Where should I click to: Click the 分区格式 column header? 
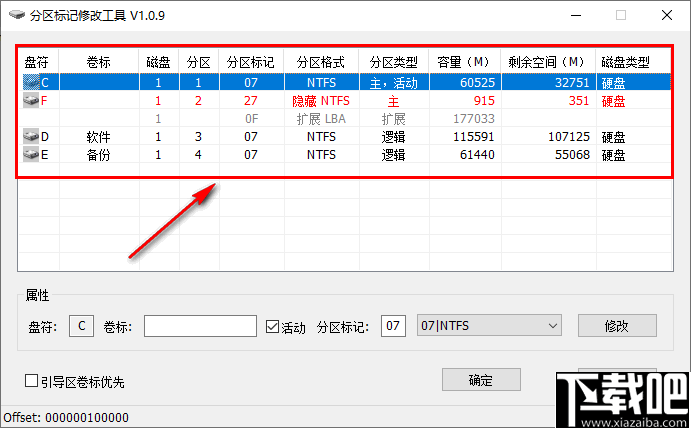coord(321,62)
